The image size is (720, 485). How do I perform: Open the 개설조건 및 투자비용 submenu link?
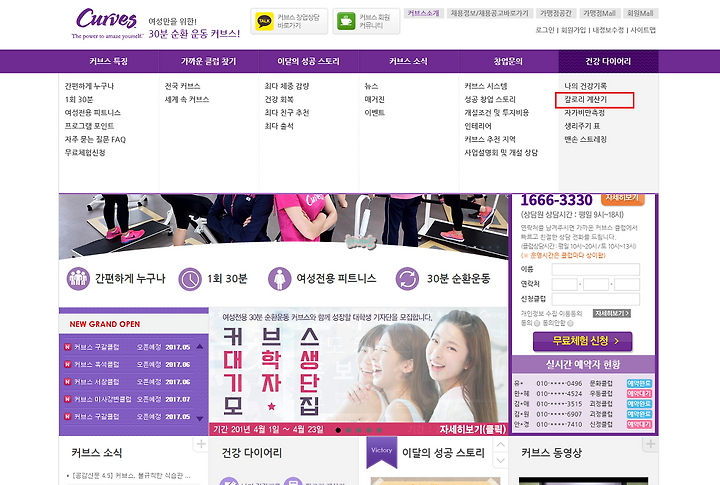point(497,113)
